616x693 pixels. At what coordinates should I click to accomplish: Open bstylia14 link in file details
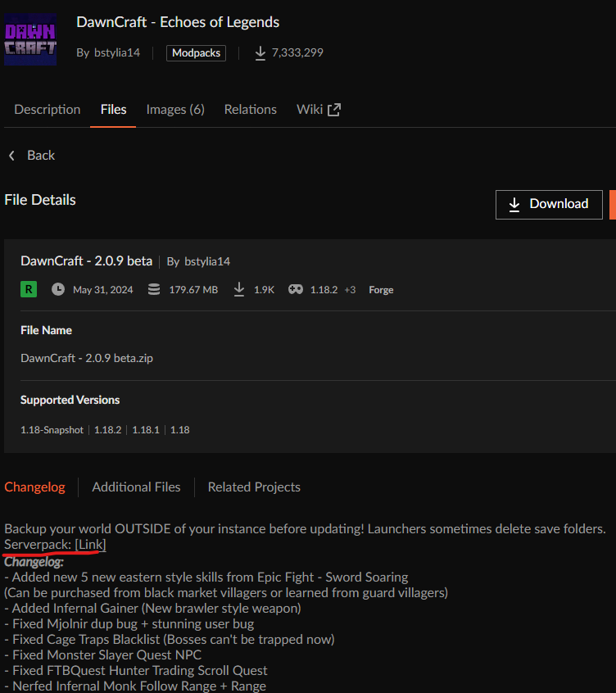coord(207,261)
